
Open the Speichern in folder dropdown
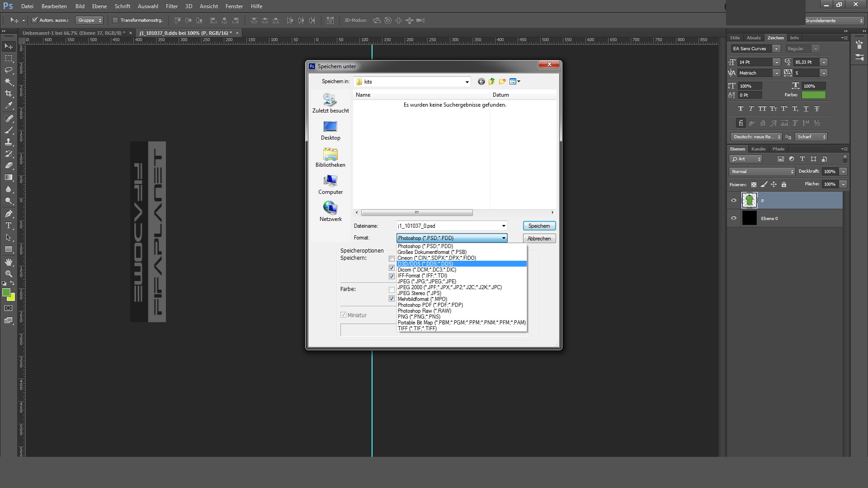pos(467,82)
